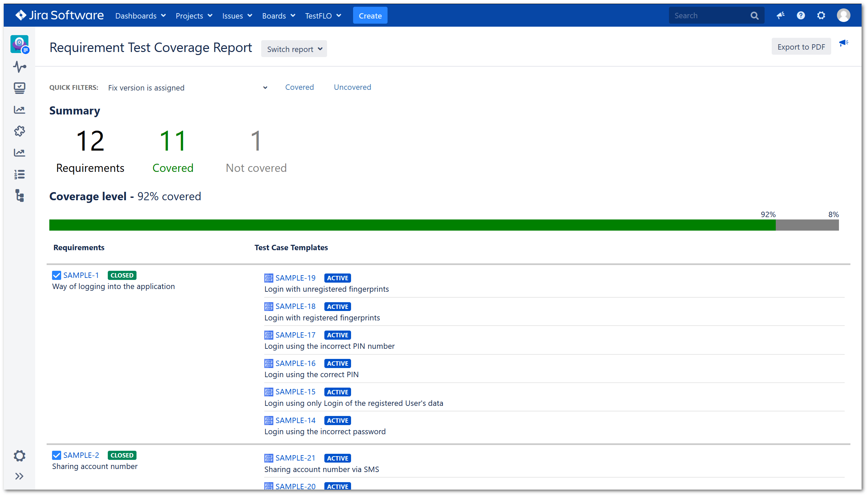Screen dimensions: 868x496
Task: Open Jira settings gear in top bar
Action: pyautogui.click(x=821, y=15)
